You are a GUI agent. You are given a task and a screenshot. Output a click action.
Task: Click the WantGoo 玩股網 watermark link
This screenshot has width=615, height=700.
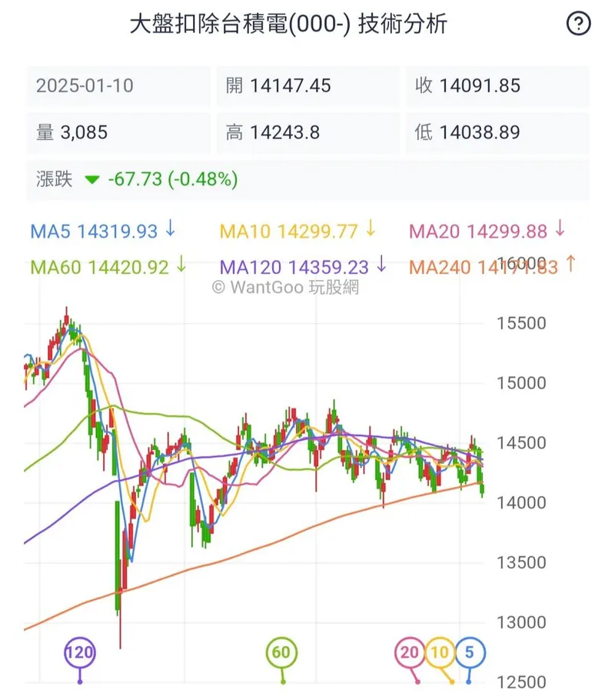pos(285,288)
